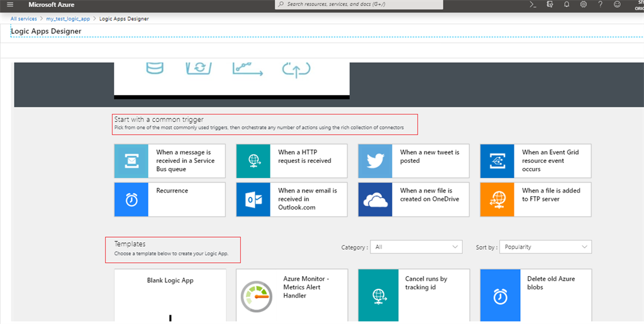Click the Cancel runs globe icon
644x324 pixels.
(378, 295)
